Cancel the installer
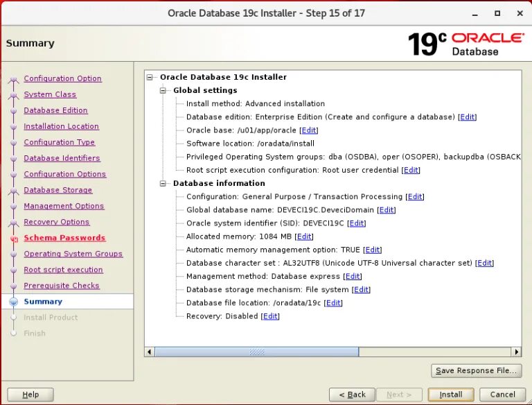Viewport: 532px width, 405px height. [502, 395]
